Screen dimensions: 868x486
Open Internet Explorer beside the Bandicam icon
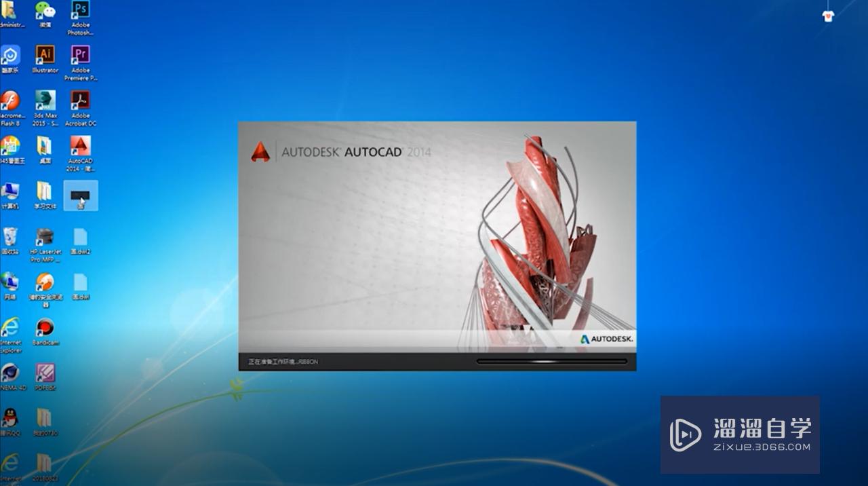10,335
